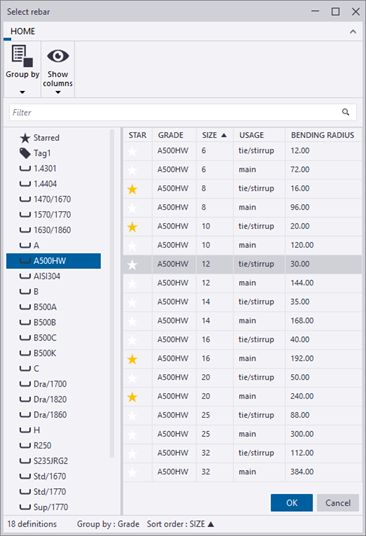Click the Cancel button
Viewport: 366px width, 536px height.
coord(338,503)
